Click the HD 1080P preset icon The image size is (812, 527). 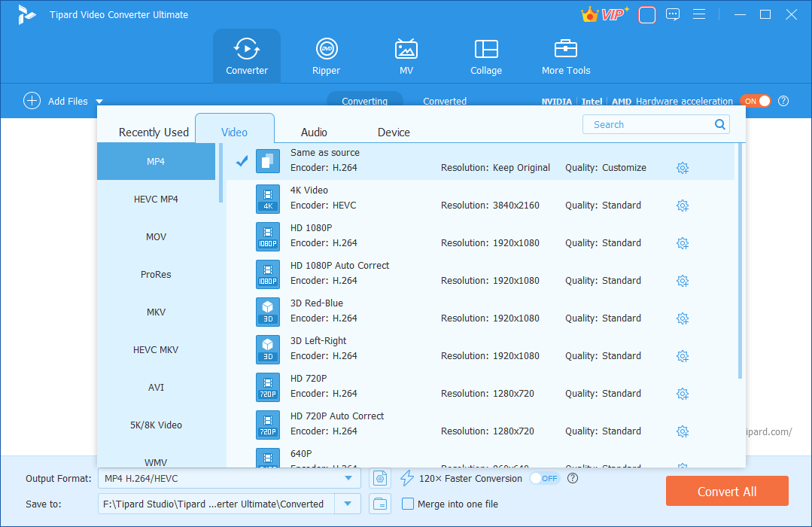(x=268, y=237)
